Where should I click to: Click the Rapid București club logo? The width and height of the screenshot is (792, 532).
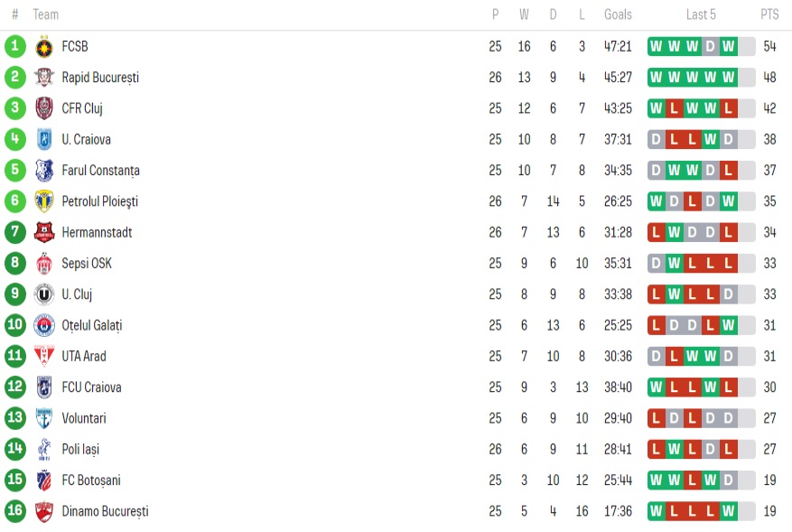[x=44, y=78]
